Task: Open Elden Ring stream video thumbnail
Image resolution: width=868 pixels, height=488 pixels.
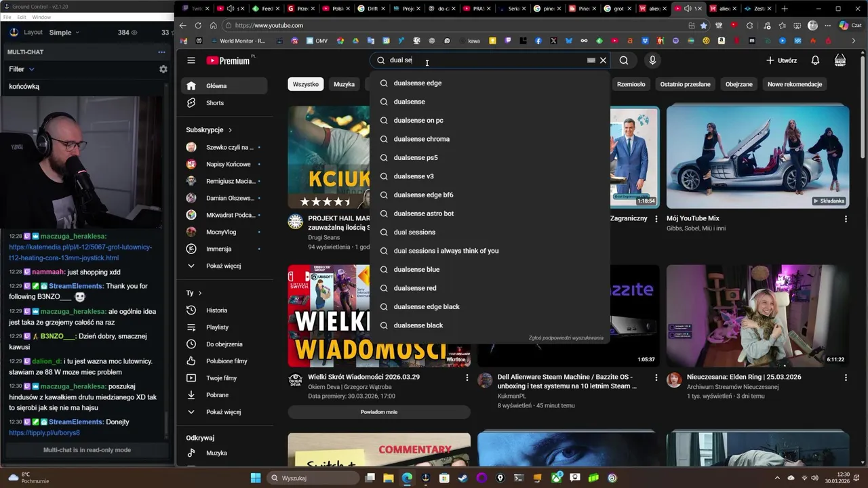Action: [x=757, y=316]
